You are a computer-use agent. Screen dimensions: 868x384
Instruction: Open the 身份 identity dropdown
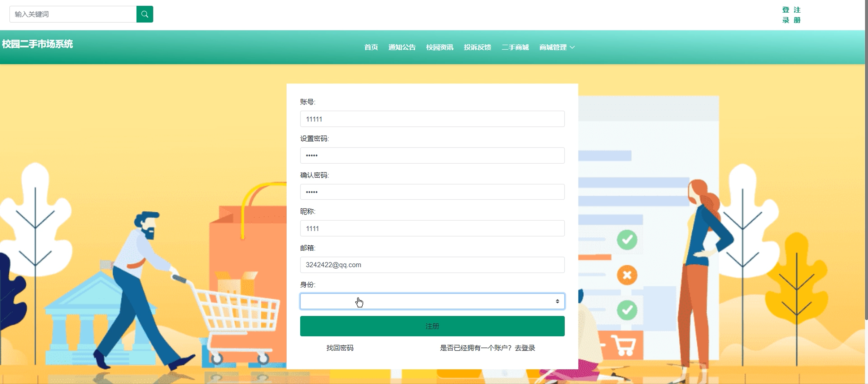432,301
